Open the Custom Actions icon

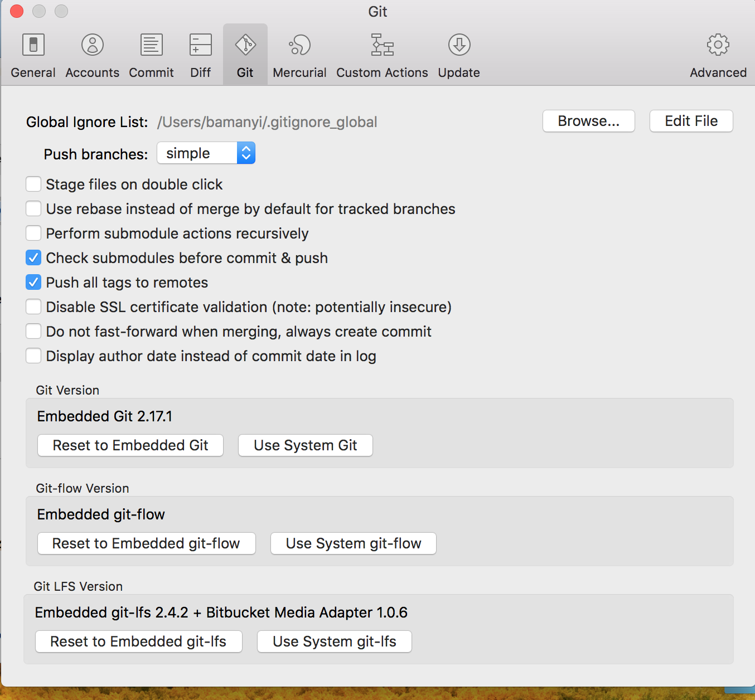point(383,45)
